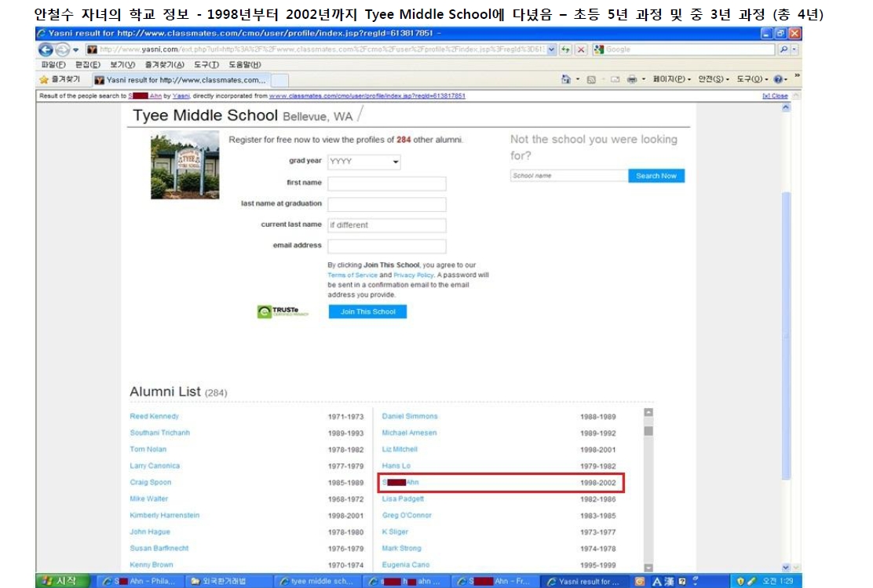
Task: Click the TRUSTe certified privacy badge
Action: point(283,311)
